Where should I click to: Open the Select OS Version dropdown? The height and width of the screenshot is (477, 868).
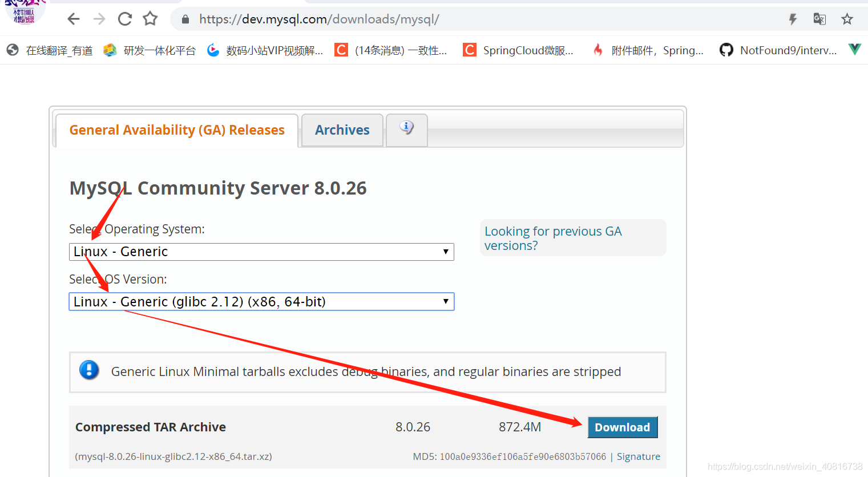pyautogui.click(x=261, y=302)
